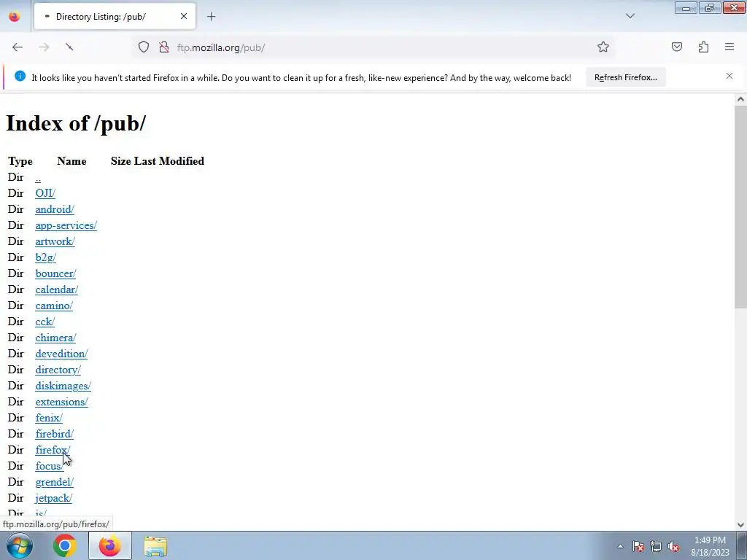This screenshot has width=747, height=560.
Task: Open the devedition/ directory
Action: point(61,354)
